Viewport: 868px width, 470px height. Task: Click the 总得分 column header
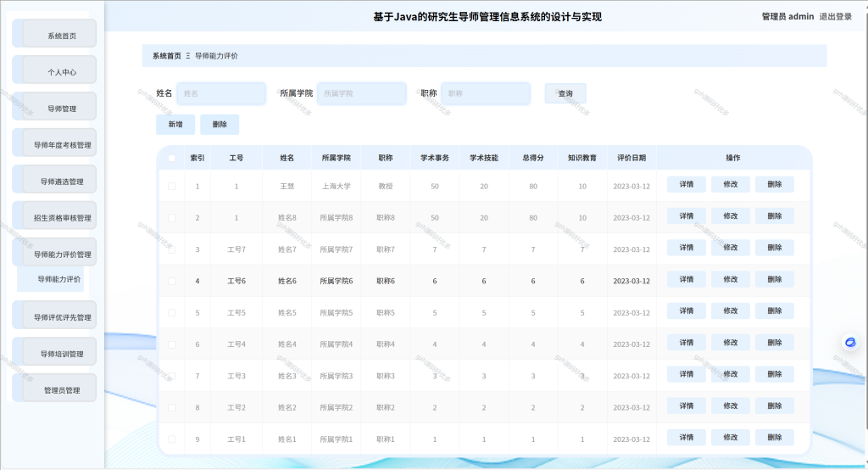coord(533,158)
